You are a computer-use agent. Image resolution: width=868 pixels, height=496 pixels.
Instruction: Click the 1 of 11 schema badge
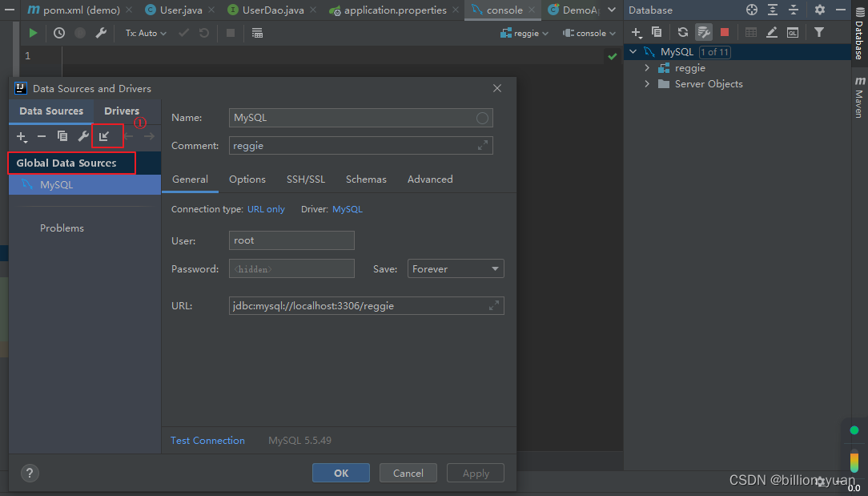(714, 51)
